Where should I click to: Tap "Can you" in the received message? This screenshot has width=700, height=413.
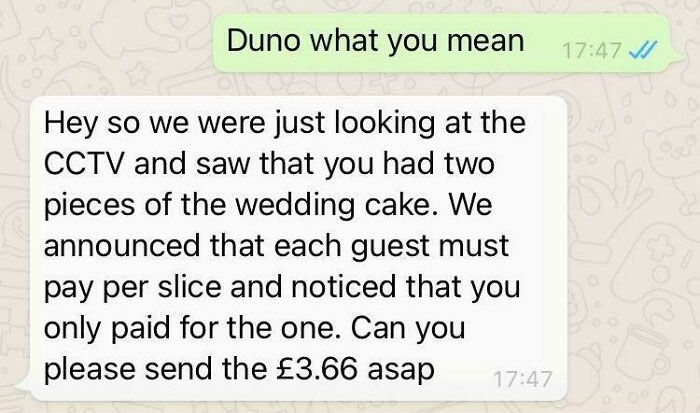coord(408,330)
